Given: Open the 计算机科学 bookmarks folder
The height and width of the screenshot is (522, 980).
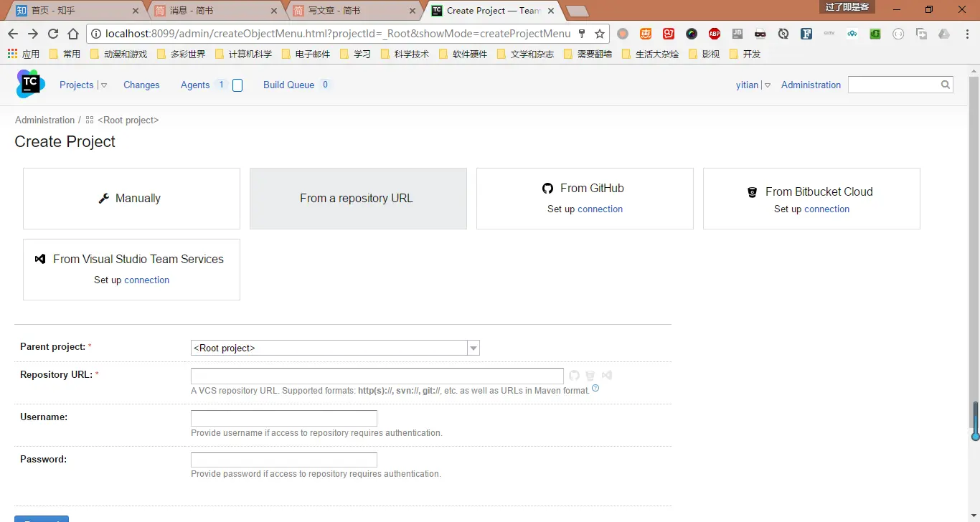Looking at the screenshot, I should (x=243, y=54).
